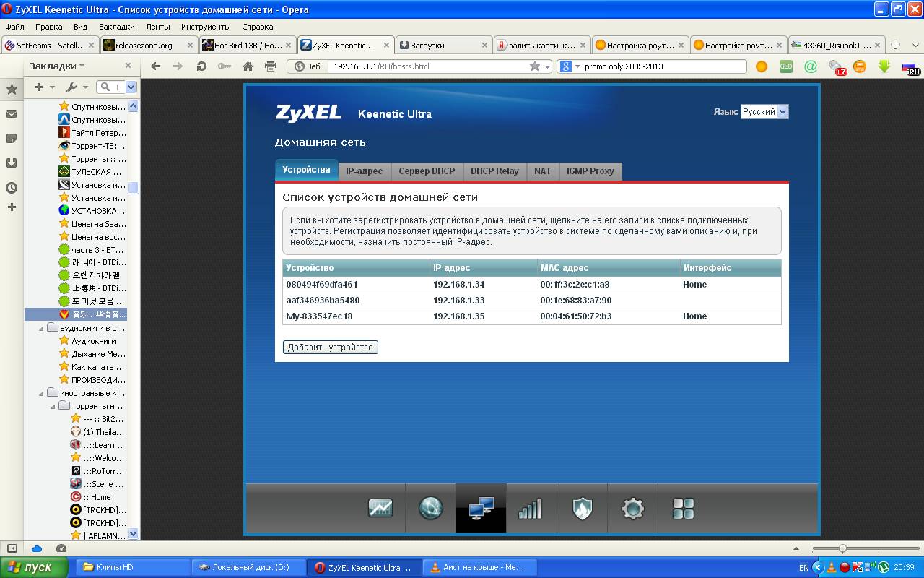Click the password wand key icon

tap(225, 66)
